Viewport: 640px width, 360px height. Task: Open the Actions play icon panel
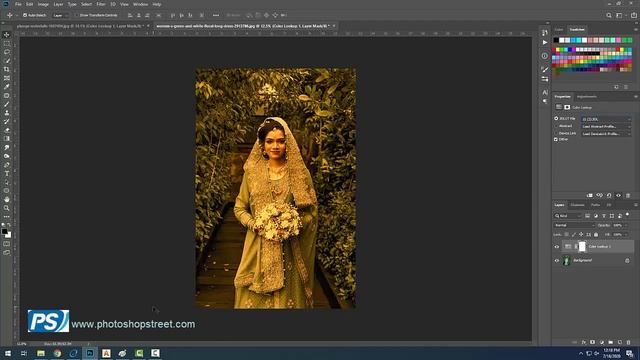pyautogui.click(x=545, y=42)
